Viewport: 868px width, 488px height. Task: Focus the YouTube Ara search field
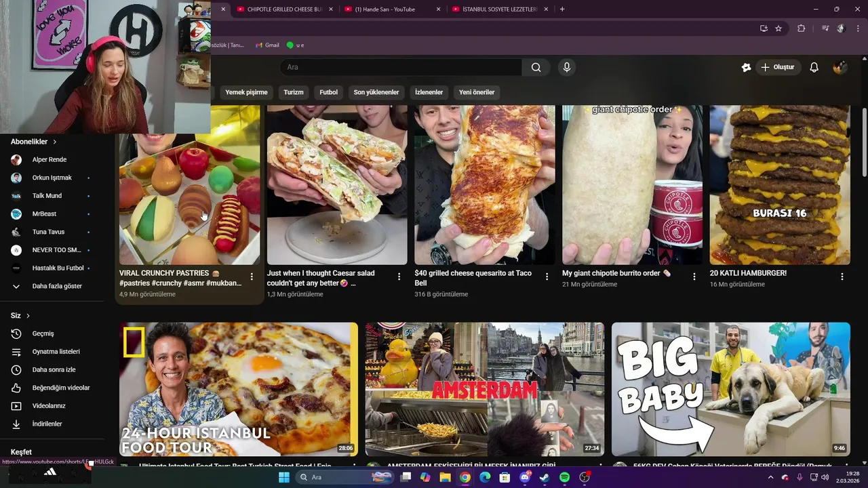coord(400,67)
